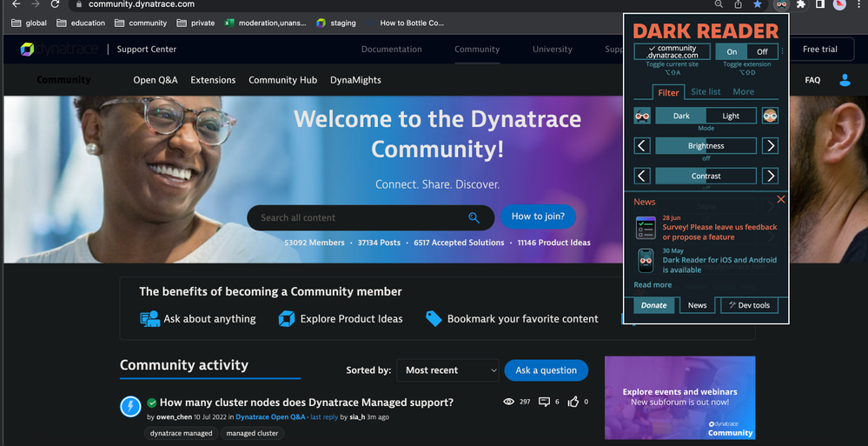This screenshot has height=446, width=868.
Task: Click the Ask a question button
Action: click(x=546, y=370)
